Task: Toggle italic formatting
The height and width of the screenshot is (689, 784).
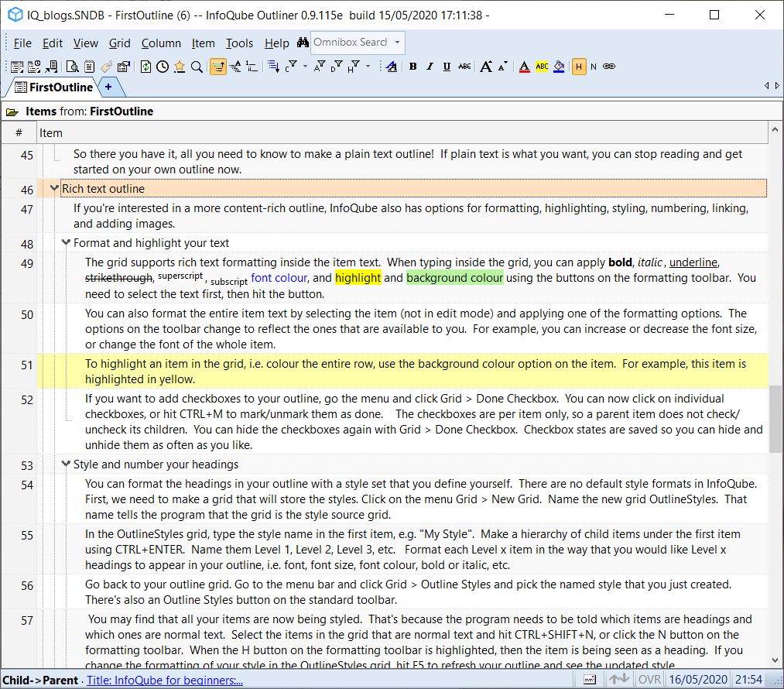Action: [430, 67]
